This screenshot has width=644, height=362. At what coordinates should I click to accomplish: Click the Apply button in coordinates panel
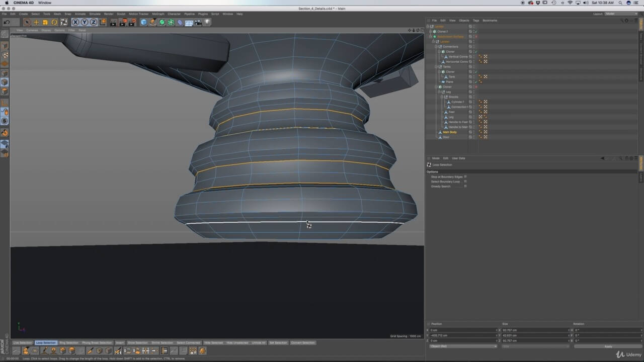point(608,346)
